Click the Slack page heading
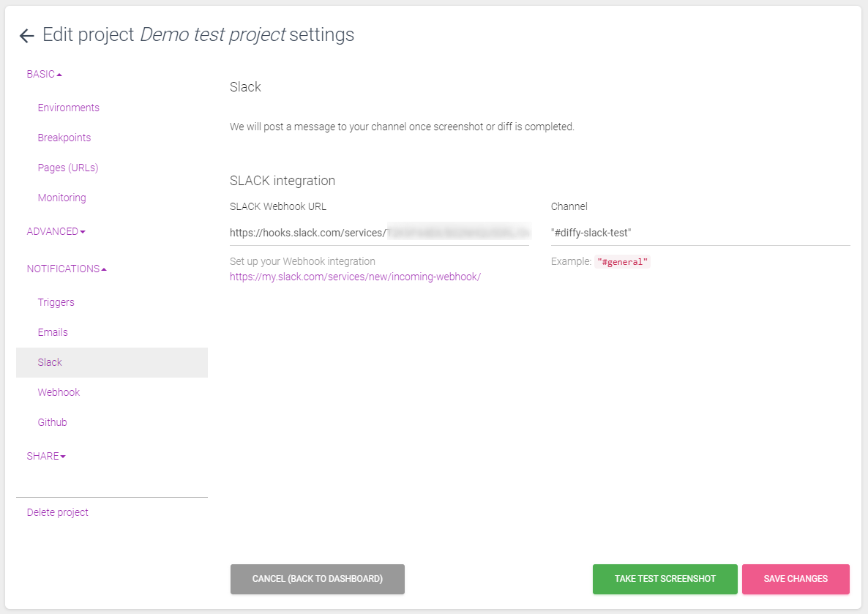The image size is (868, 614). coord(245,87)
